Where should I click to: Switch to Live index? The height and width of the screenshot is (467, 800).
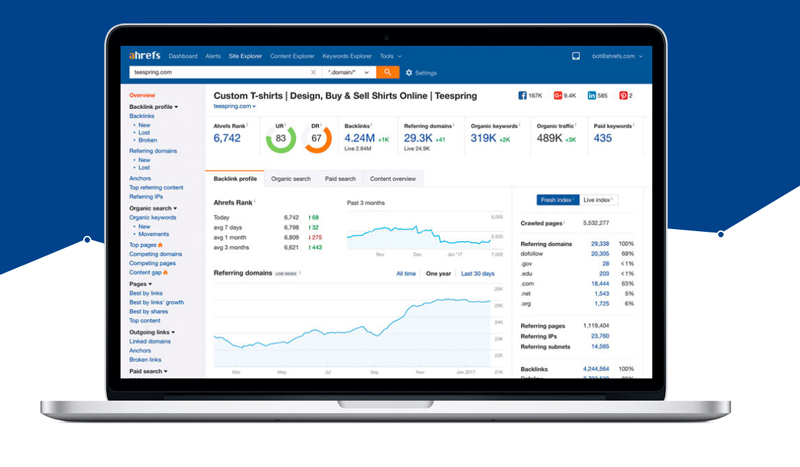click(x=598, y=200)
